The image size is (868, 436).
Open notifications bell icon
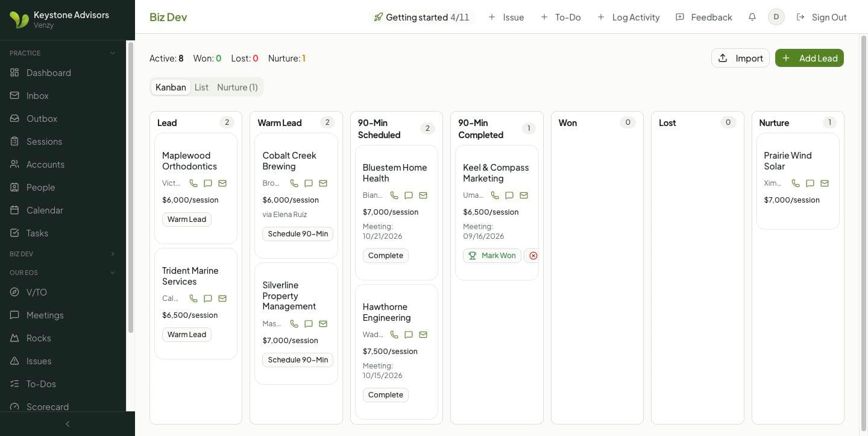752,17
